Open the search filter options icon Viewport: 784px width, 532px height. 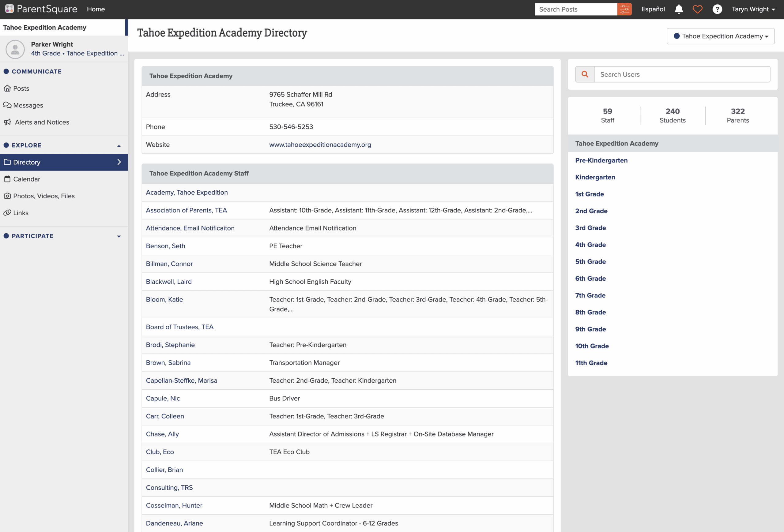(624, 9)
